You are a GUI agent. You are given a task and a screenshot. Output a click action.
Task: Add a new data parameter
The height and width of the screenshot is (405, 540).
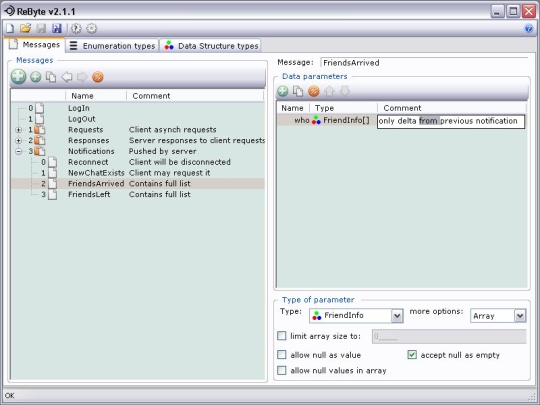click(283, 91)
